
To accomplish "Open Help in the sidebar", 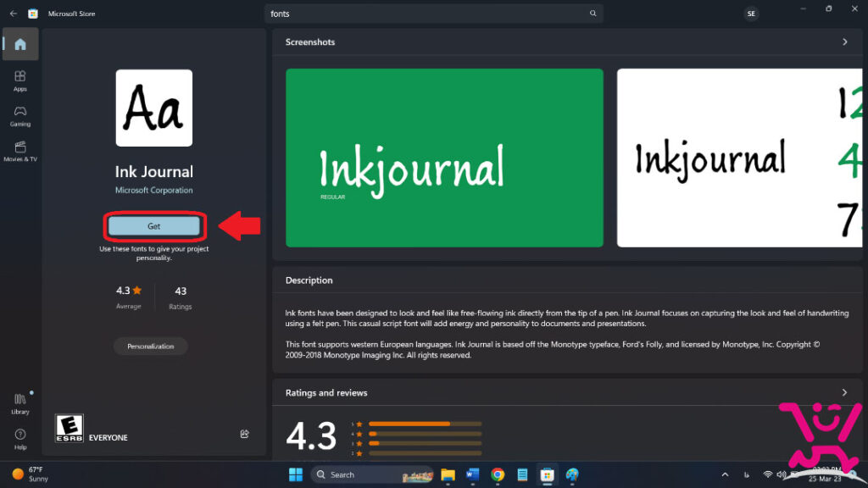I will point(20,440).
